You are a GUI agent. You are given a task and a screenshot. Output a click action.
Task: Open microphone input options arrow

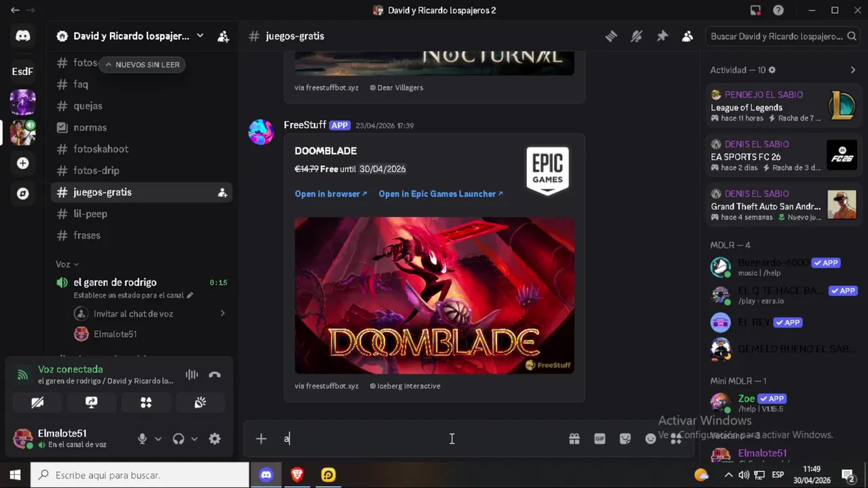[x=158, y=439]
